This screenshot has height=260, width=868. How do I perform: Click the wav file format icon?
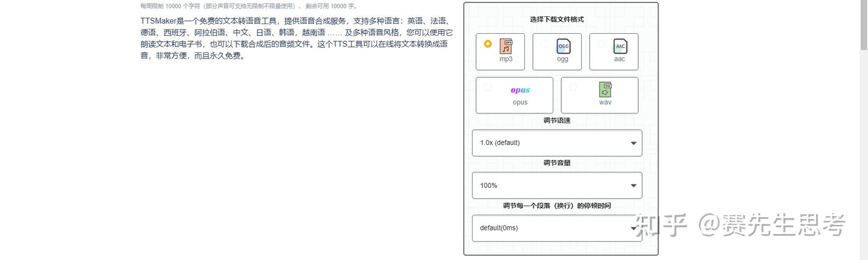tap(605, 90)
